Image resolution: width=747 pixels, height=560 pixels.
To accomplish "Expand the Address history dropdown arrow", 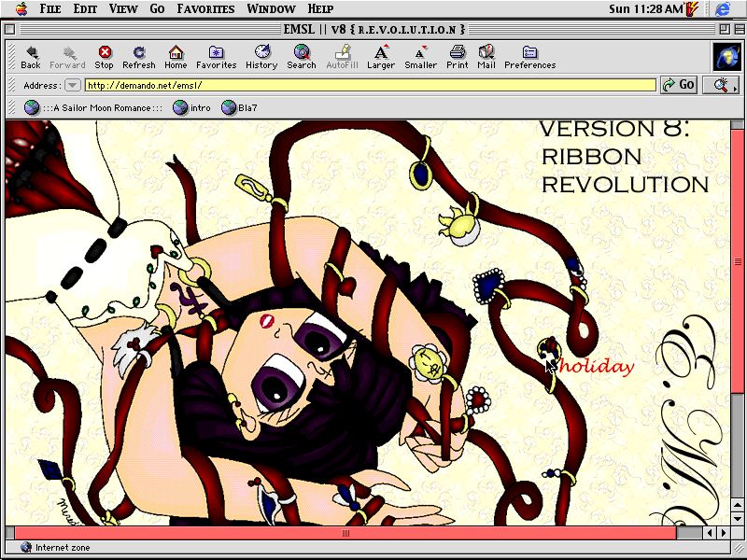I will [x=72, y=85].
